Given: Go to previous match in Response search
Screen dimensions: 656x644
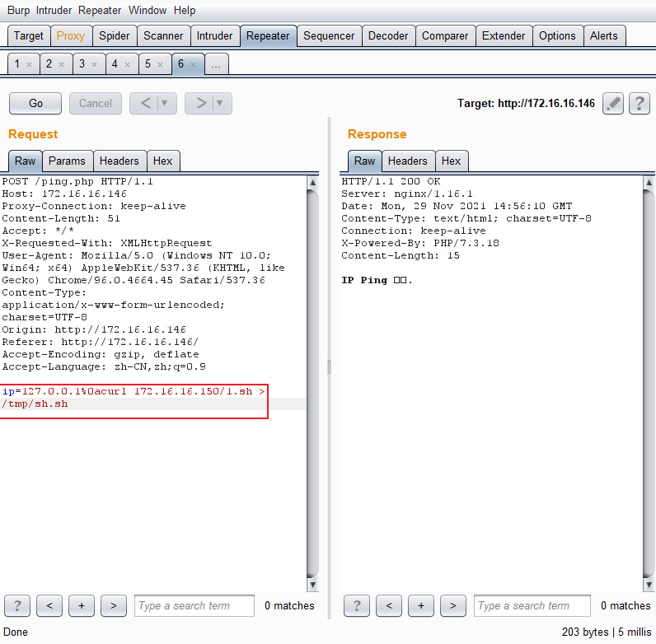Looking at the screenshot, I should (389, 605).
